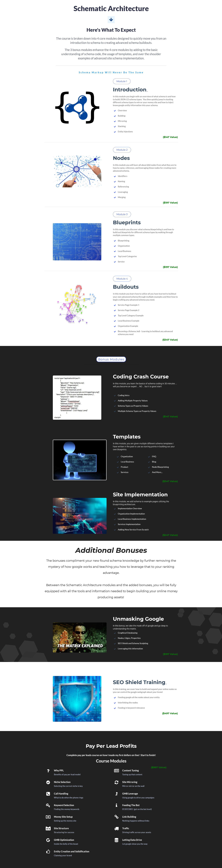
Task: Click the Unmasking Google heading
Action: [138, 619]
